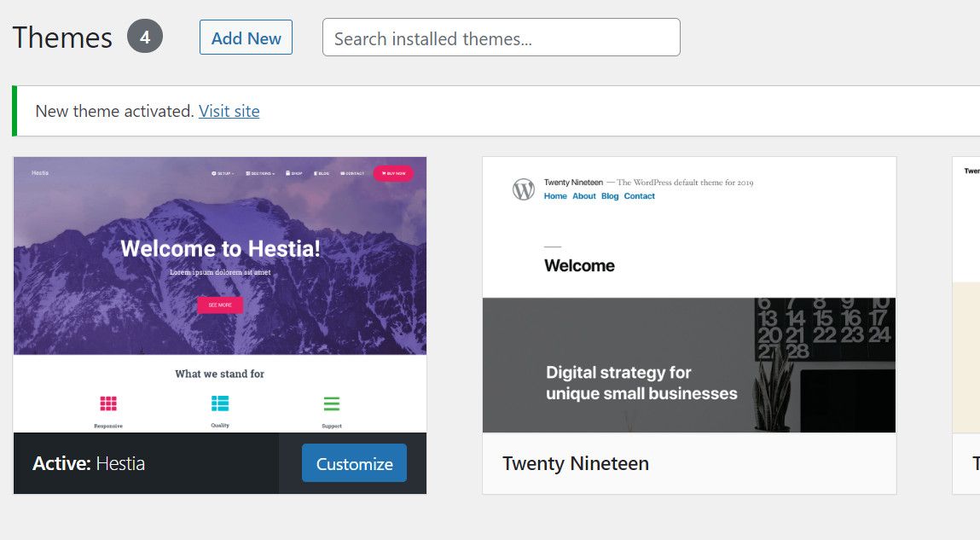Open the Visit site link
Screen dimensions: 980x540
tap(229, 111)
